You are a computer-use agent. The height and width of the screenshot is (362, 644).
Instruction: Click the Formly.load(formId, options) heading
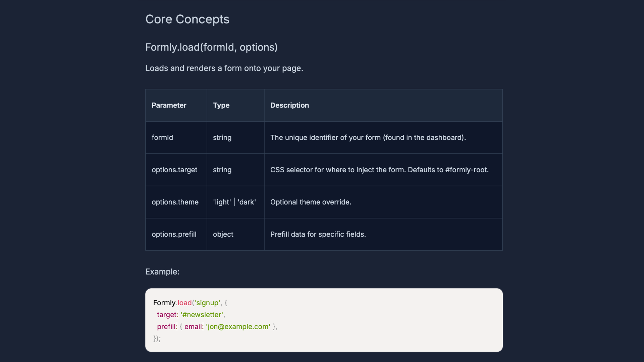pos(211,47)
